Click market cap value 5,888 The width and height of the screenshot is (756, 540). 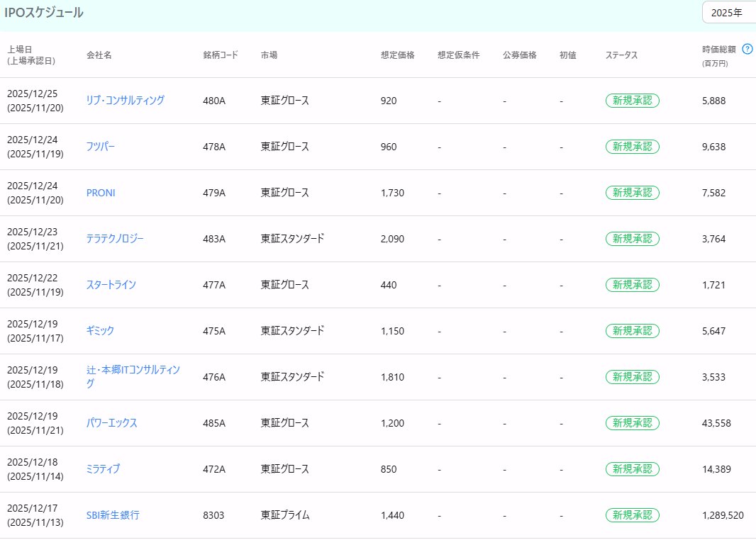(714, 101)
